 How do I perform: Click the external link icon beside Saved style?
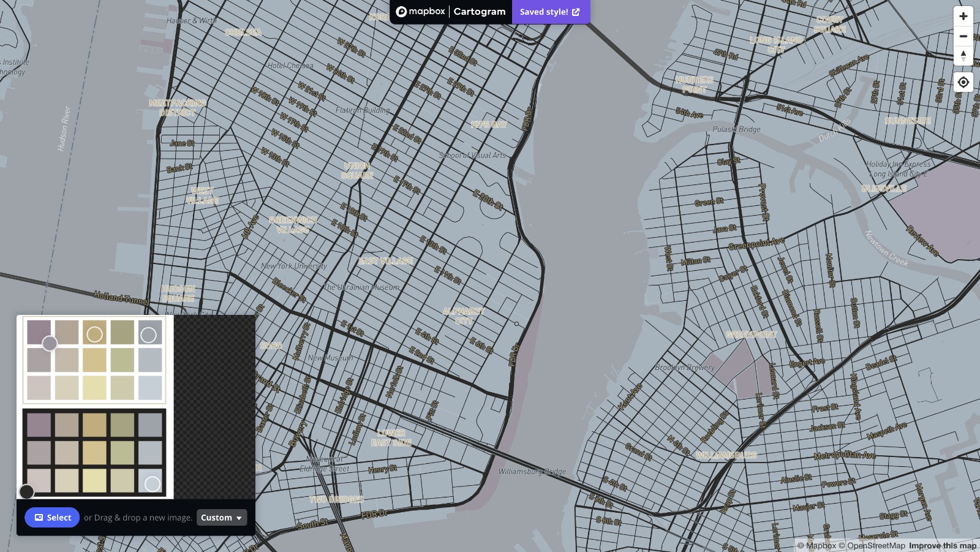(576, 12)
